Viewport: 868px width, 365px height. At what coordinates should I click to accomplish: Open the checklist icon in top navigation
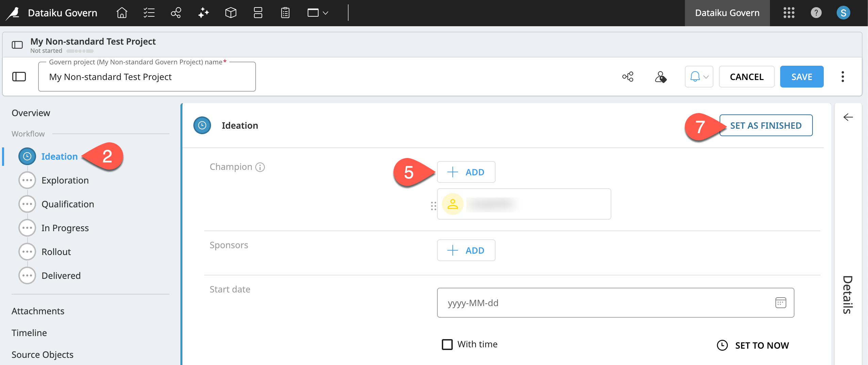click(149, 13)
